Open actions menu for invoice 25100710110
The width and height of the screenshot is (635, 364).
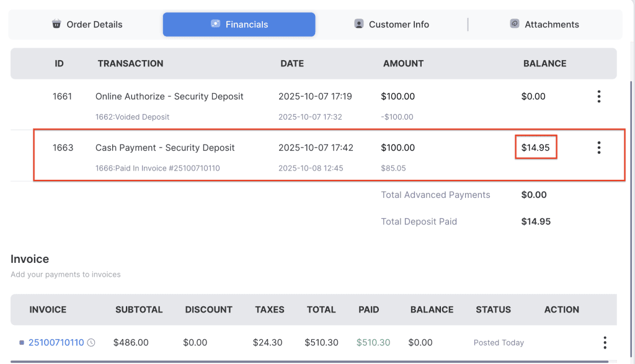pyautogui.click(x=605, y=342)
